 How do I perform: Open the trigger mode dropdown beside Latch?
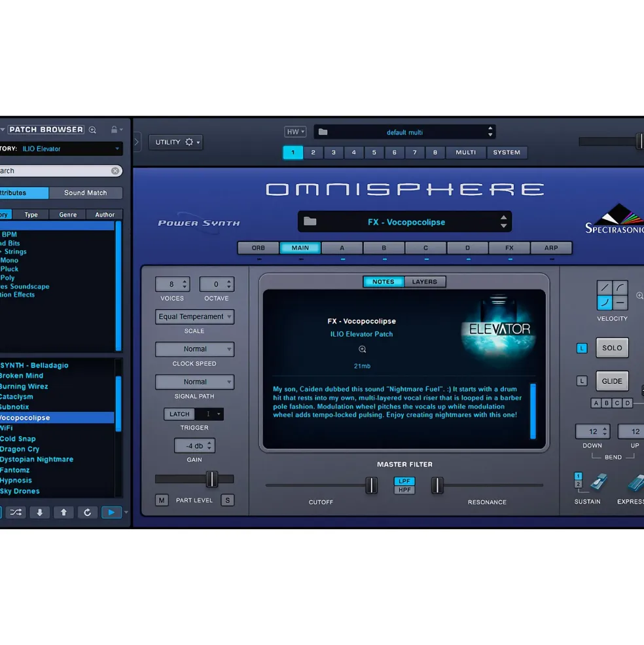coord(209,414)
